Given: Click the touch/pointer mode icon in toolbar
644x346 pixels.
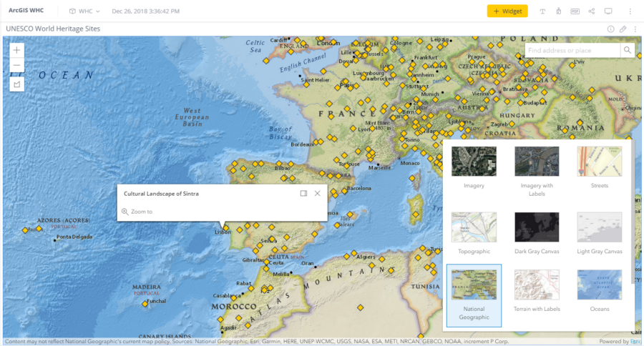Looking at the screenshot, I should click(x=559, y=11).
